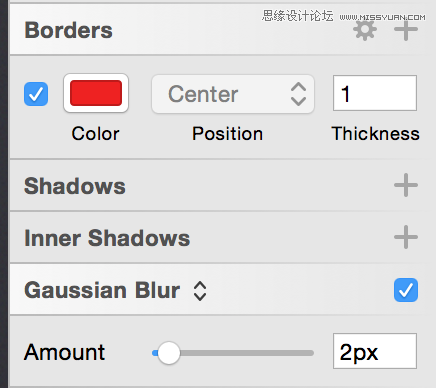Click the Thickness input field
The height and width of the screenshot is (388, 436).
(x=375, y=93)
